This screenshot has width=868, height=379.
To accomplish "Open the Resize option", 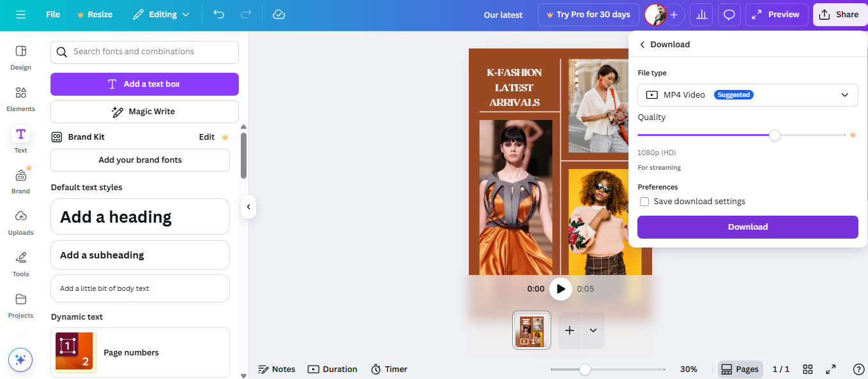I will pos(94,14).
